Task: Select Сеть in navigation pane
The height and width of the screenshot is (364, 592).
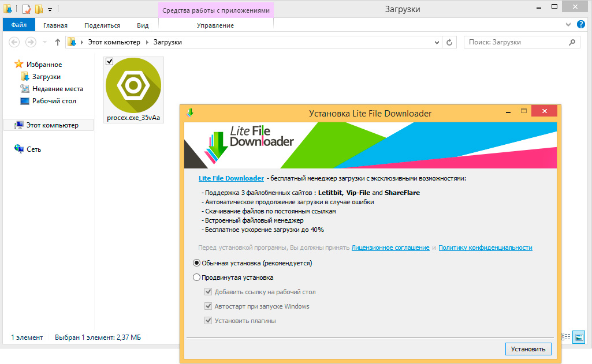Action: click(33, 149)
